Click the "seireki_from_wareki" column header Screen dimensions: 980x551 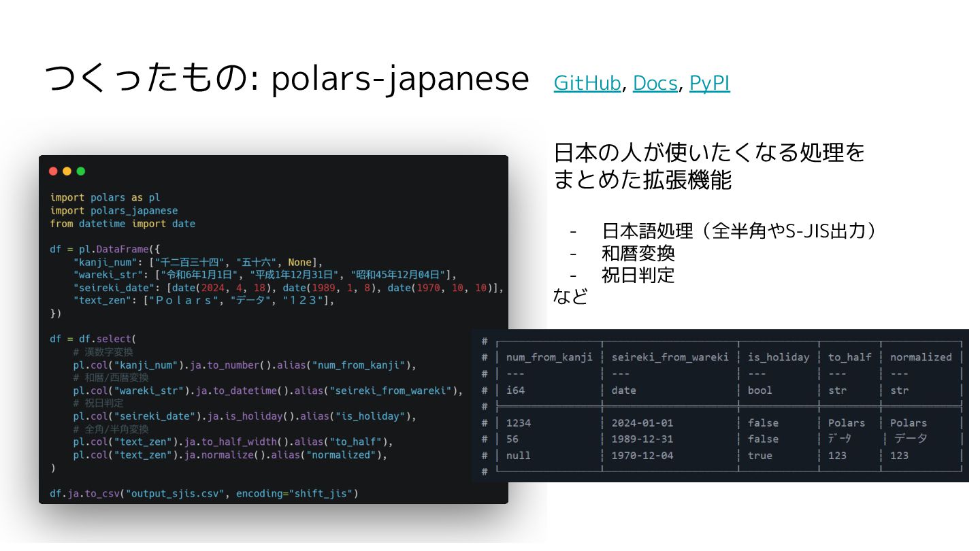pyautogui.click(x=670, y=357)
